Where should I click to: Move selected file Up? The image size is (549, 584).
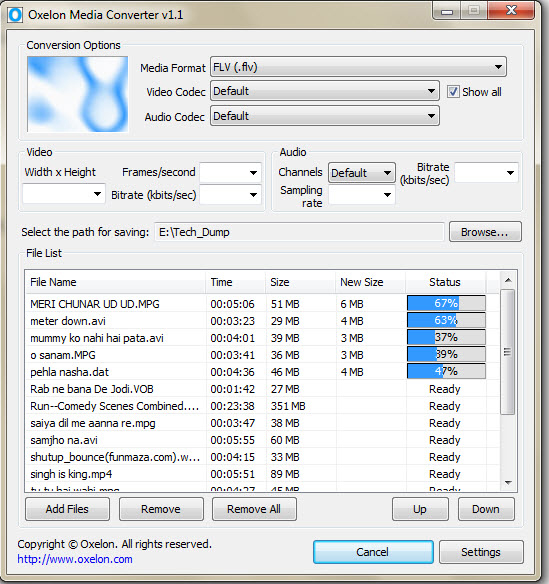click(420, 509)
